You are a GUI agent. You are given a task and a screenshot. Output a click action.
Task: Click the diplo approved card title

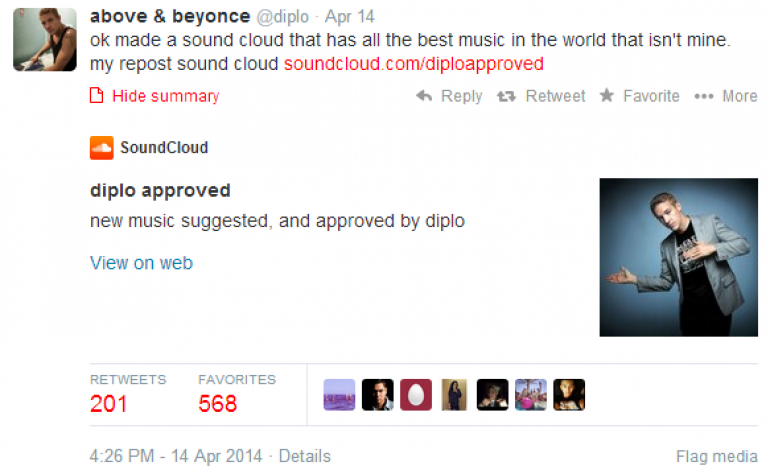click(x=160, y=191)
